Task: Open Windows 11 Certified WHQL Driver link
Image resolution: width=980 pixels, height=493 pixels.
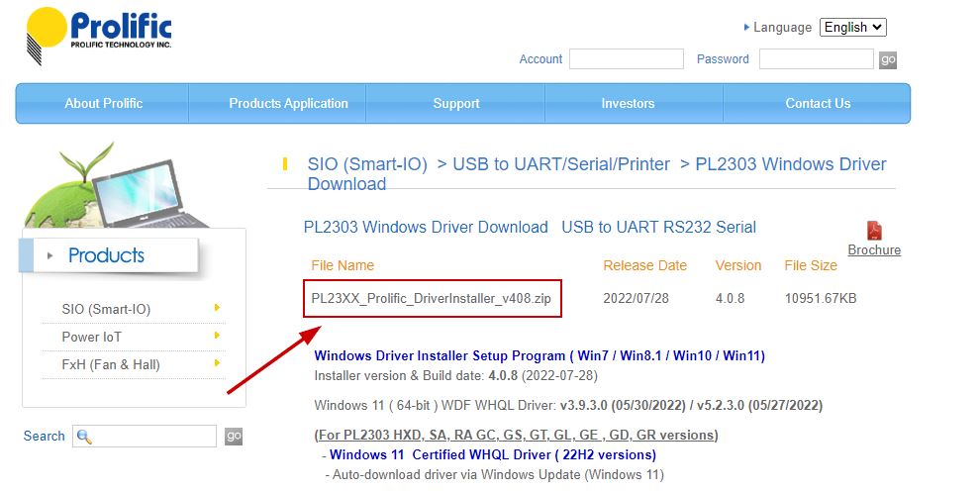Action: coord(493,454)
